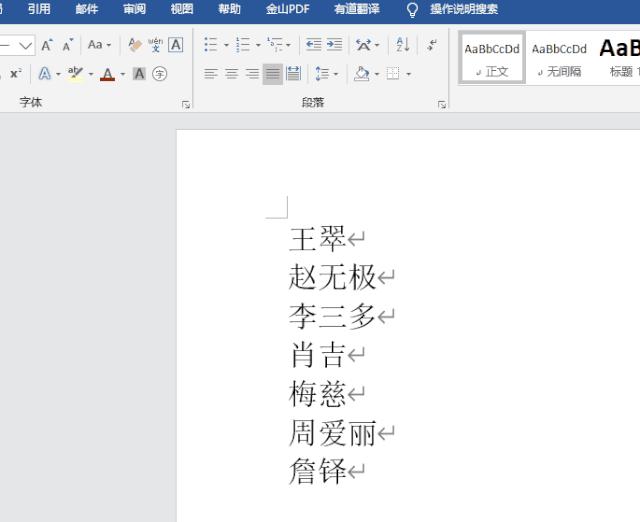Expand multilevel list dropdown arrow
Screen dimensions: 640x522
pos(288,45)
